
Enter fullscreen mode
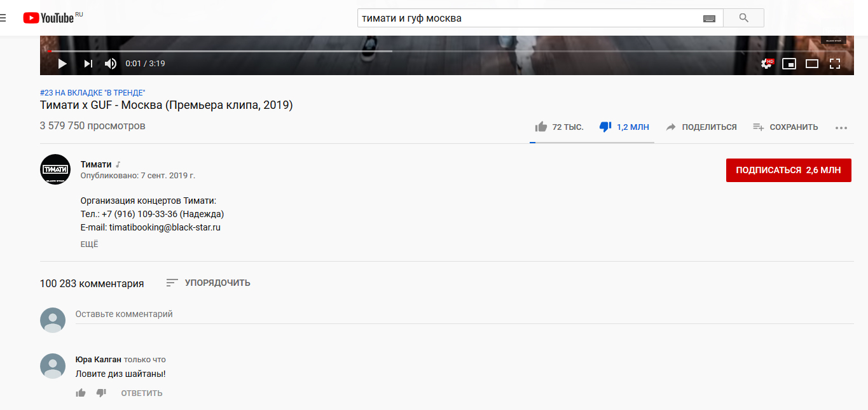[x=835, y=64]
